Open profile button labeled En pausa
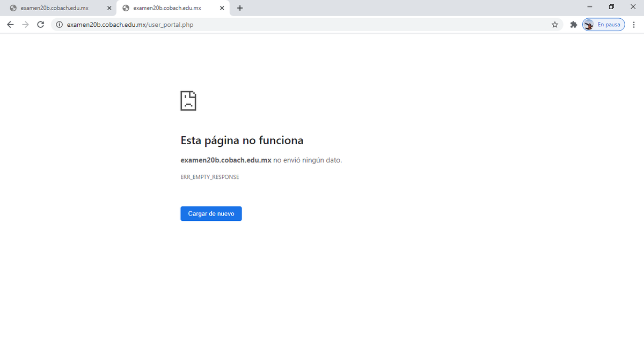Image resolution: width=644 pixels, height=343 pixels. 604,25
